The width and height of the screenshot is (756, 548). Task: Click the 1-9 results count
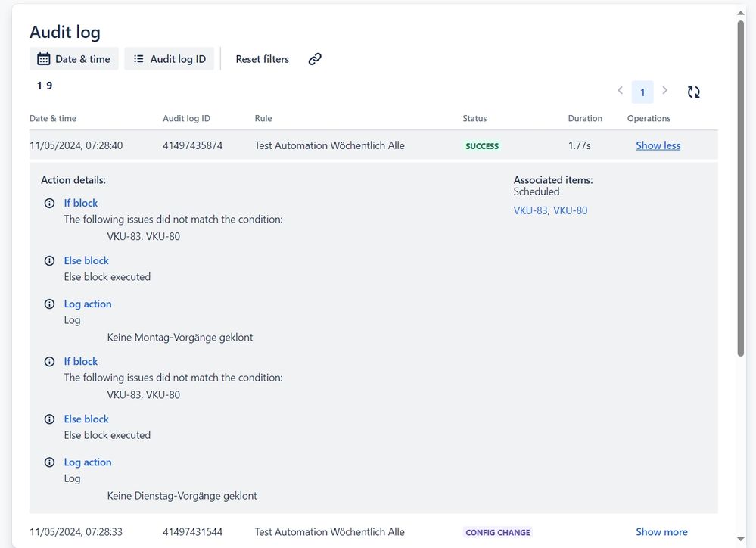click(45, 86)
